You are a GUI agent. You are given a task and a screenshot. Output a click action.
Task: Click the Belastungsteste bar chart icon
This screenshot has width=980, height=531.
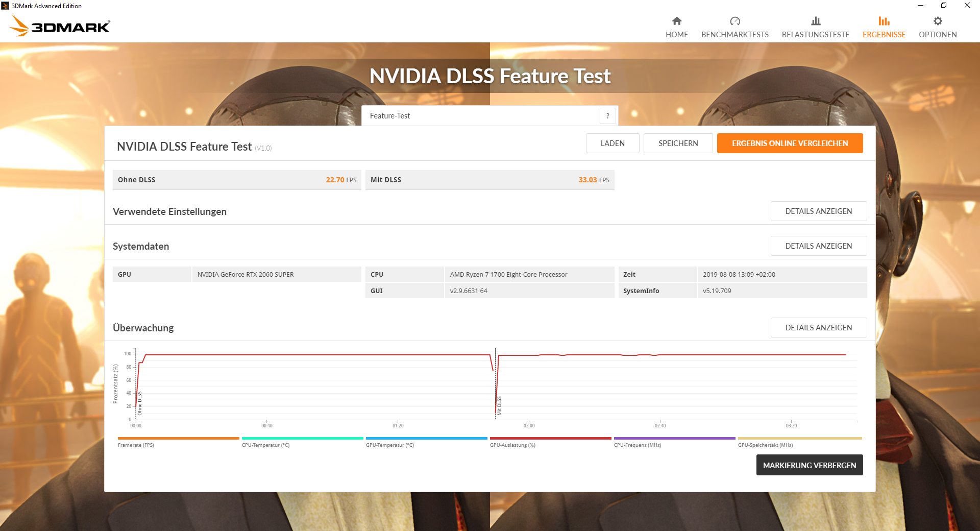(x=816, y=21)
